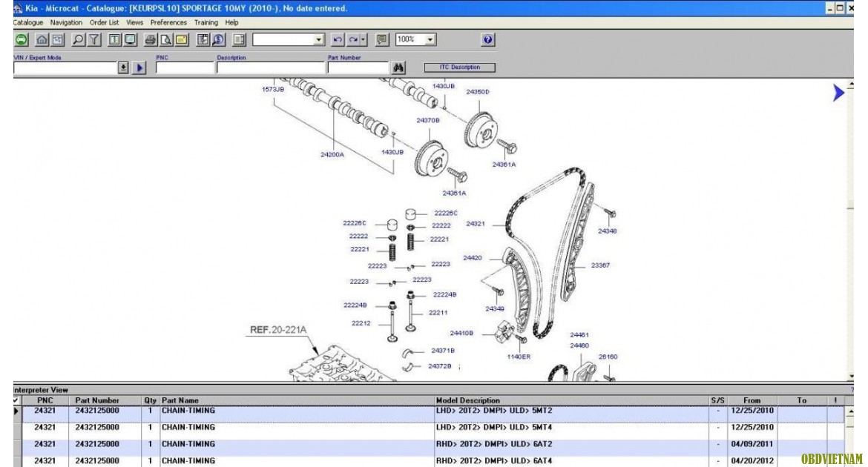Image resolution: width=868 pixels, height=467 pixels.
Task: Focus the PNC search field
Action: (x=185, y=67)
